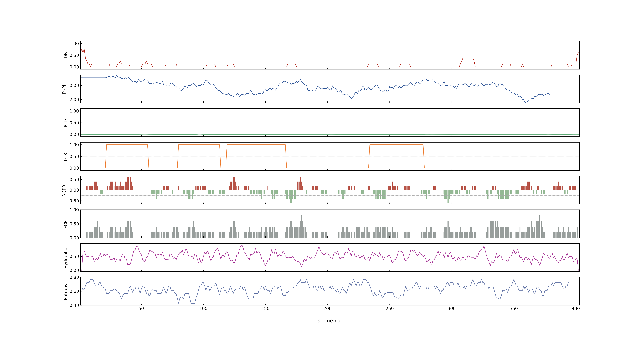Click the 1.00 tick of the FCR panel
This screenshot has width=644, height=343.
point(74,210)
